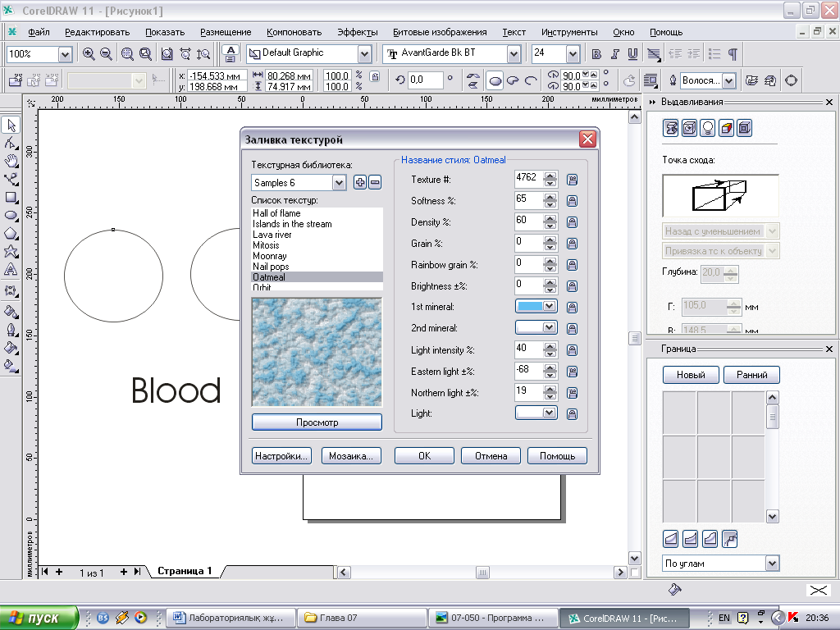Toggle lock for Brightness parameter
The image size is (840, 630).
point(572,286)
